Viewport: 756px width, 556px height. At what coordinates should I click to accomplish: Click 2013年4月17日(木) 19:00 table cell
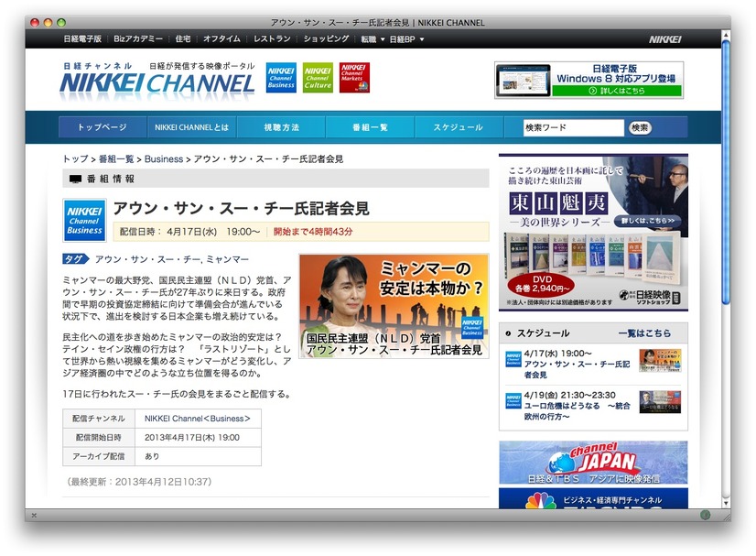pyautogui.click(x=199, y=437)
